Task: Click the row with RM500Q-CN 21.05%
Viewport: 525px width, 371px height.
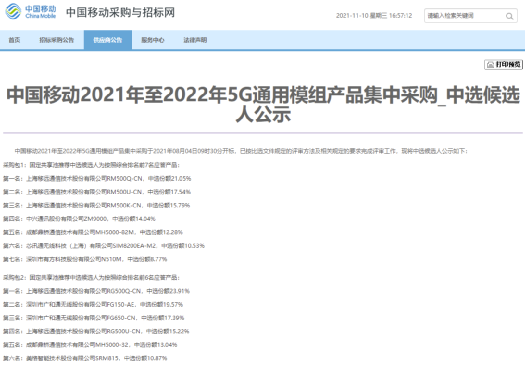Action: pyautogui.click(x=97, y=179)
